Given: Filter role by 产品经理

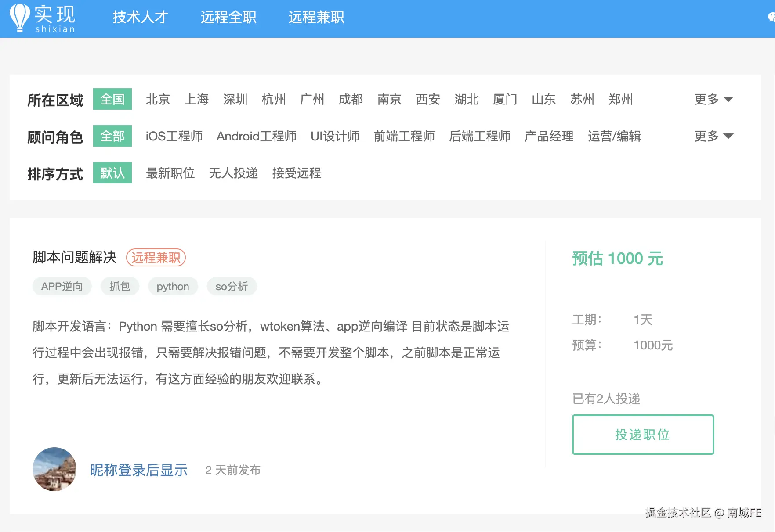Looking at the screenshot, I should click(x=549, y=137).
